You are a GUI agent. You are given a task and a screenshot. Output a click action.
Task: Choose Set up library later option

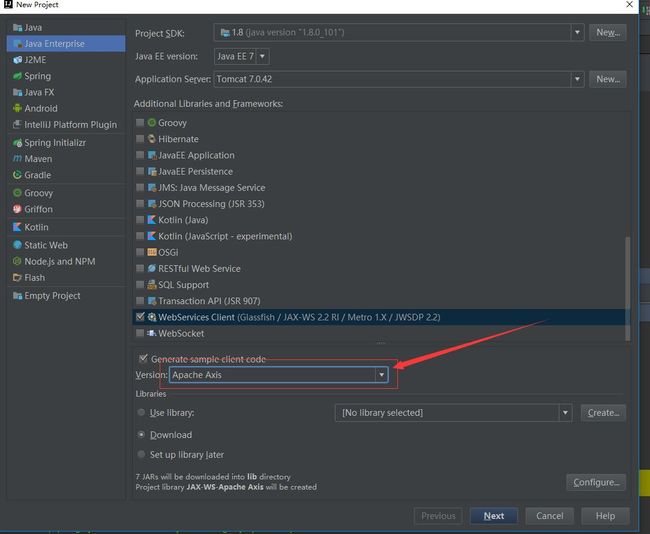coord(141,454)
